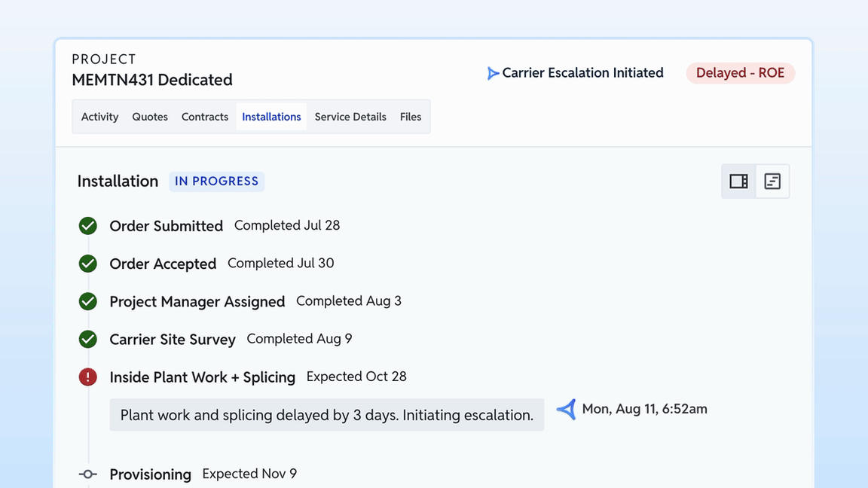The width and height of the screenshot is (868, 488).
Task: Open the Activity tab
Action: 99,117
